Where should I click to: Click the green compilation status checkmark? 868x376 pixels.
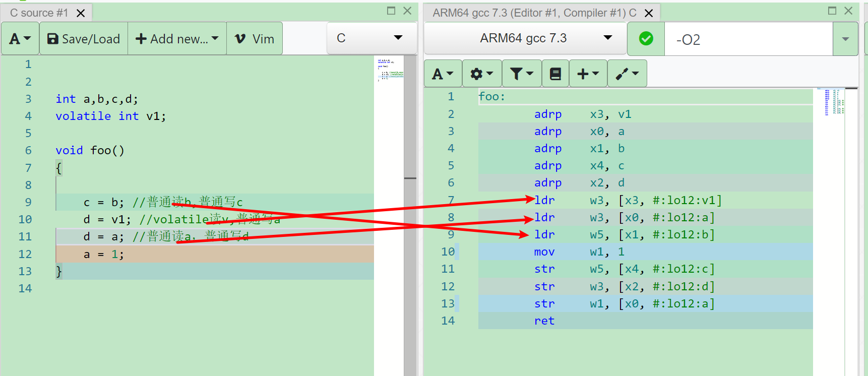646,39
